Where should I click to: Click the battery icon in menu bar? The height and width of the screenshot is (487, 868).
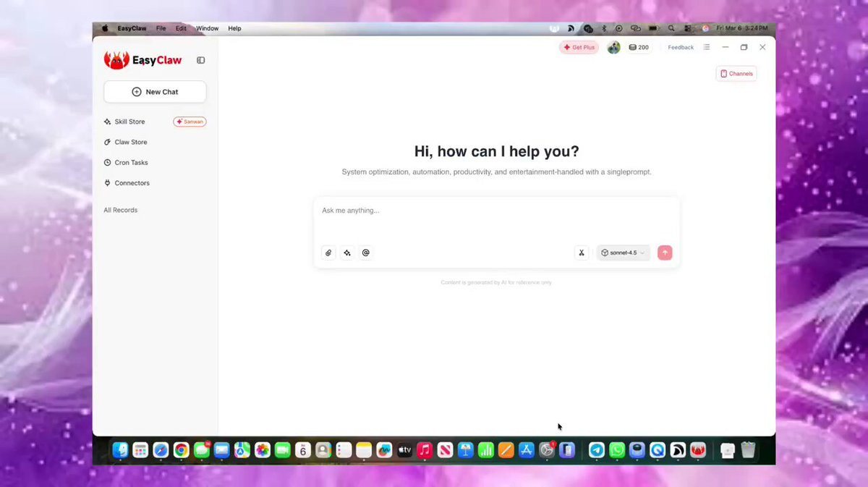[x=653, y=28]
